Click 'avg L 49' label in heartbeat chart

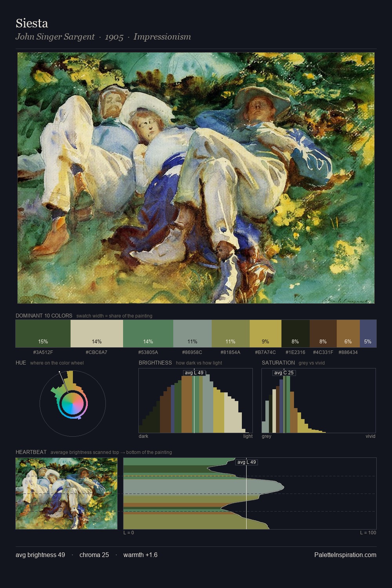tap(247, 462)
